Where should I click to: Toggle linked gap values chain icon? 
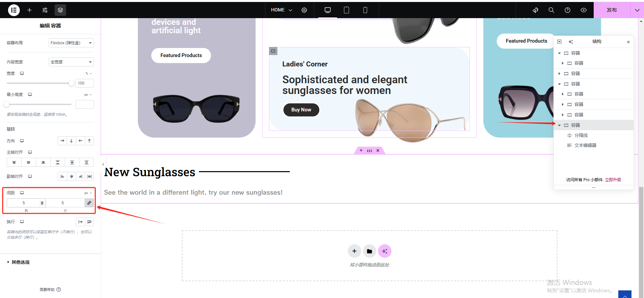[x=89, y=203]
